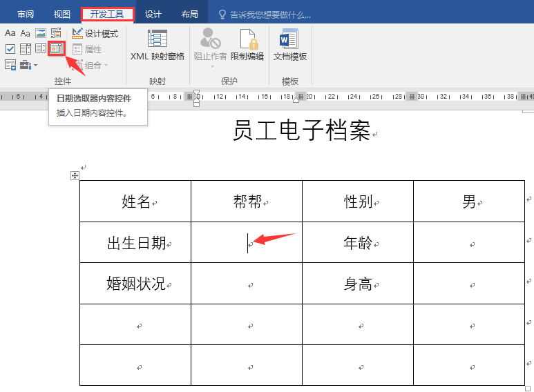Insert a combo box content control
The height and width of the screenshot is (392, 534).
point(26,49)
